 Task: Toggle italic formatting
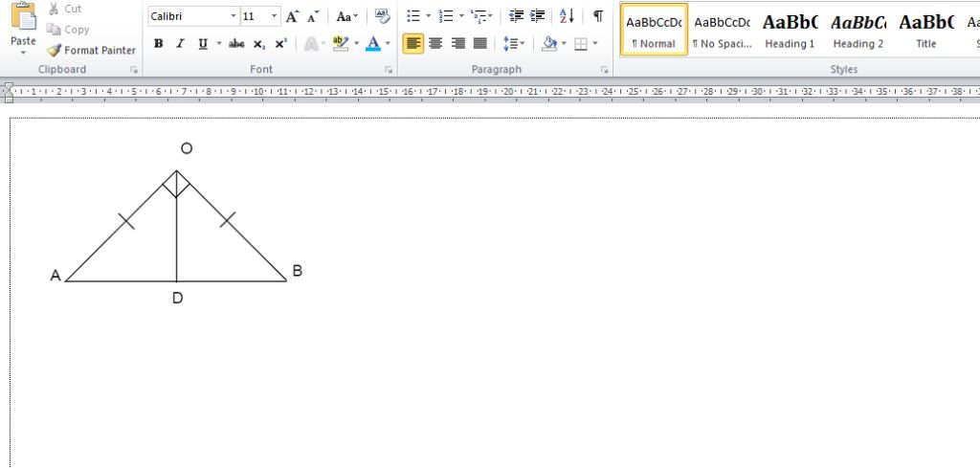pyautogui.click(x=180, y=43)
